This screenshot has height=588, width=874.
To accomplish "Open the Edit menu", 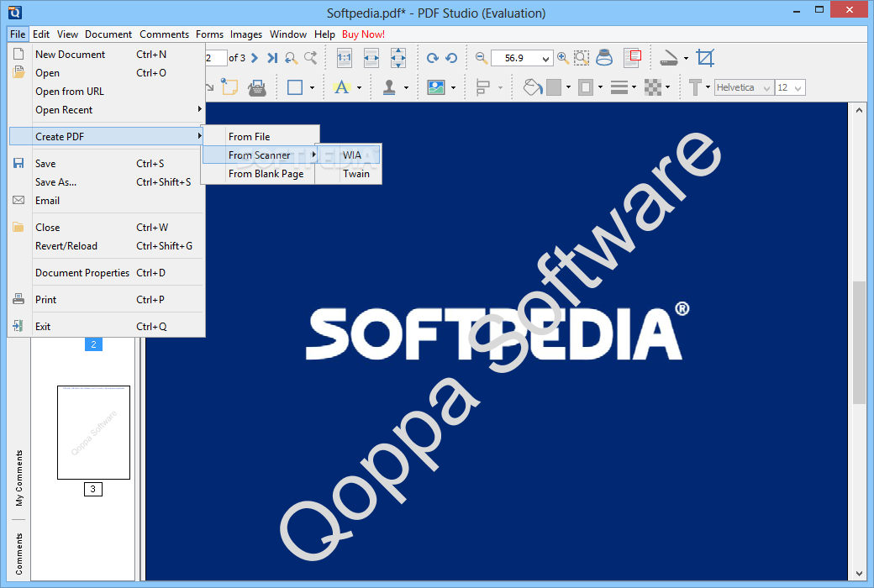I will pos(41,34).
